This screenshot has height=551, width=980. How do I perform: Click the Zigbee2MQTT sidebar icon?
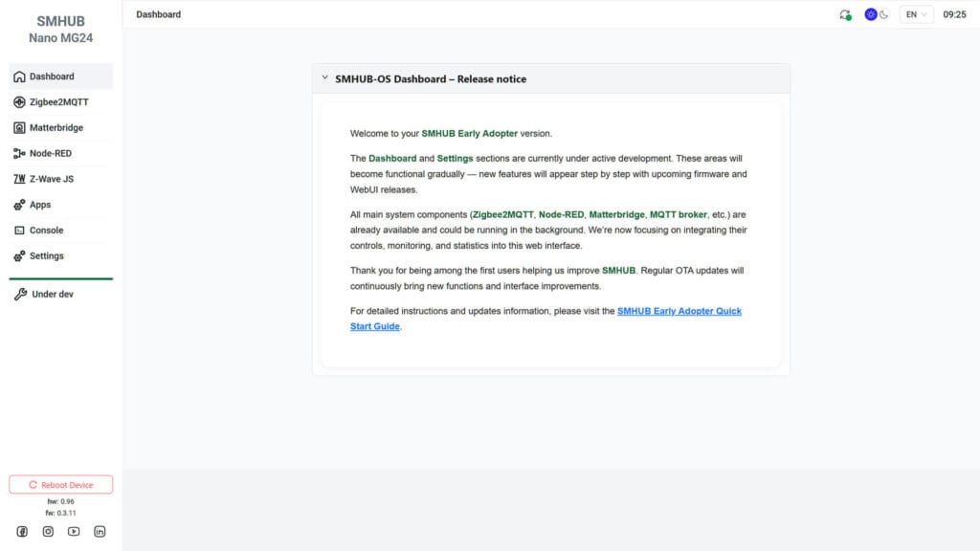[20, 102]
